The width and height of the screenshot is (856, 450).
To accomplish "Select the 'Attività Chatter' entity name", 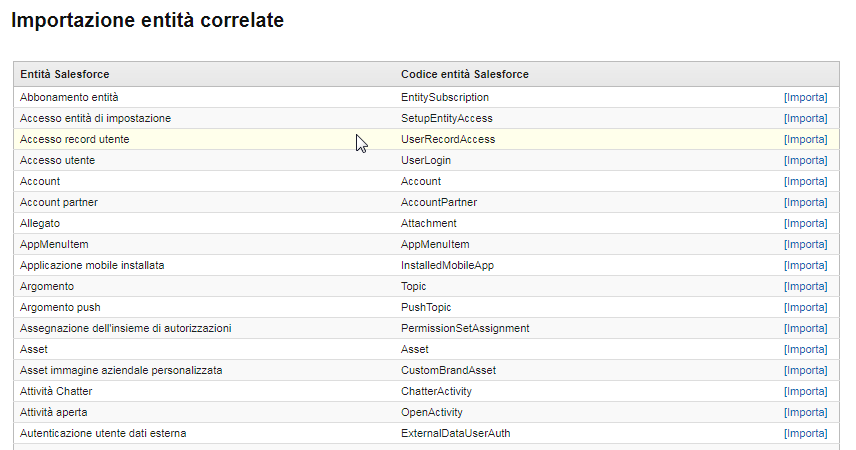I will (x=56, y=392).
